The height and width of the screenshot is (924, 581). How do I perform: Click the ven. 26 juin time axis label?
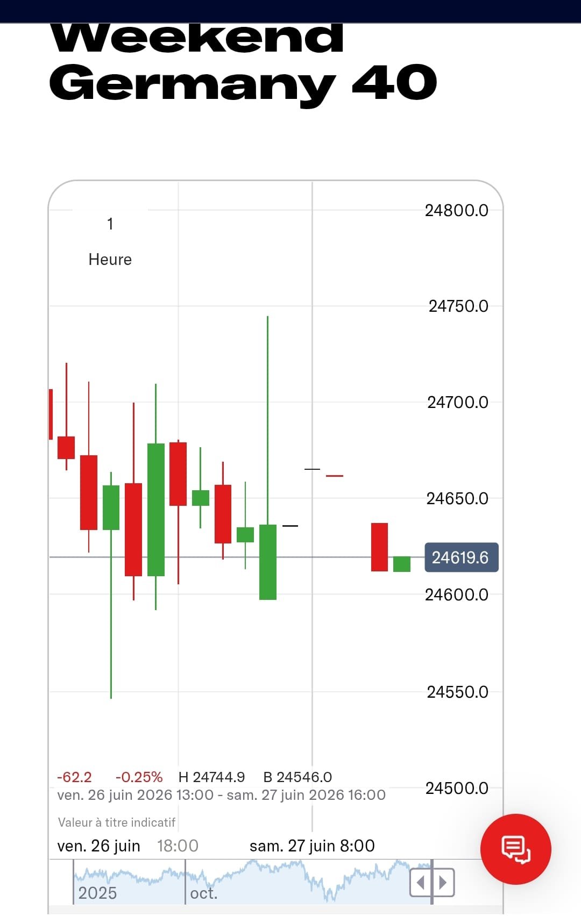click(x=98, y=846)
